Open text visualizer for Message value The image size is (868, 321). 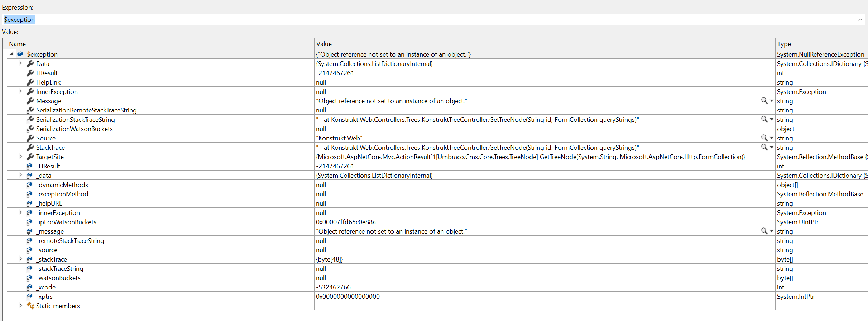(764, 101)
